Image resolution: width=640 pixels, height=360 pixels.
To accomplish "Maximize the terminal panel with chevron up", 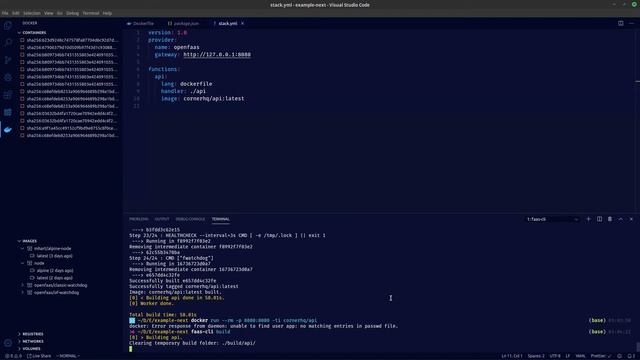I will click(620, 219).
